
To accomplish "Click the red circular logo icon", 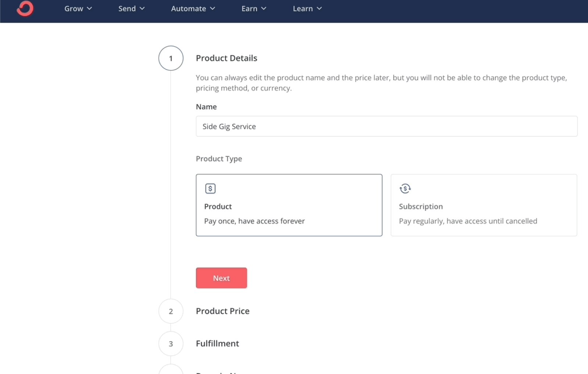I will coord(25,8).
